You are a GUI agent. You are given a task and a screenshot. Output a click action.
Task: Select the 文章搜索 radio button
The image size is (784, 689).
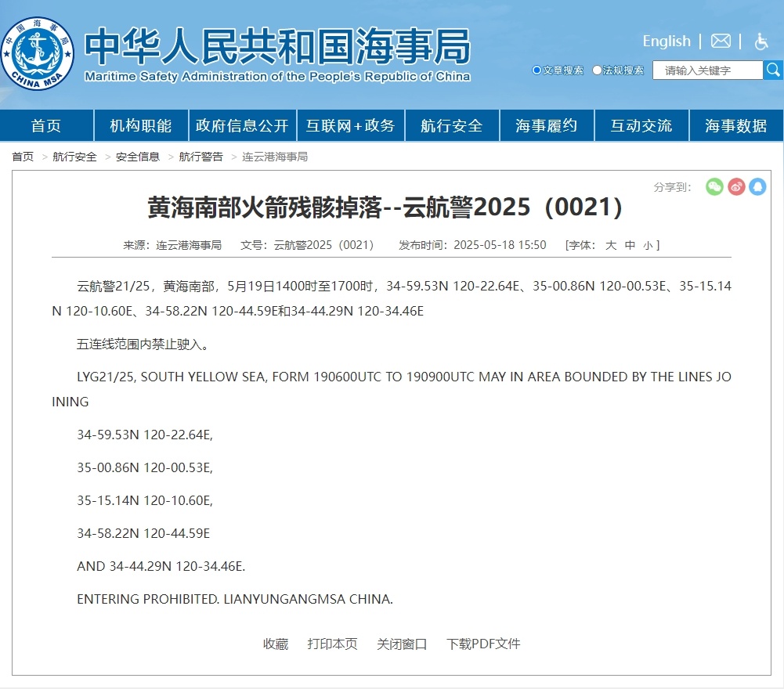[537, 70]
